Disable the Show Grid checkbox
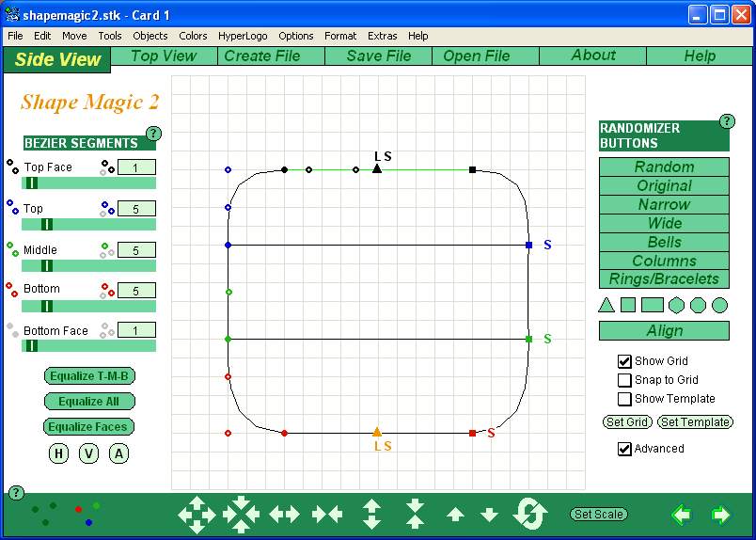Screen dimensions: 756x540 click(x=624, y=361)
